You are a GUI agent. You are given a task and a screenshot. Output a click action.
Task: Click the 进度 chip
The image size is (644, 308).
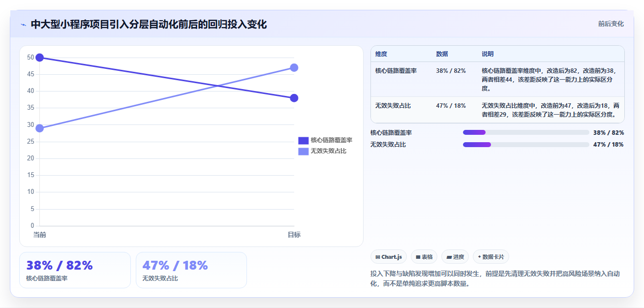455,257
